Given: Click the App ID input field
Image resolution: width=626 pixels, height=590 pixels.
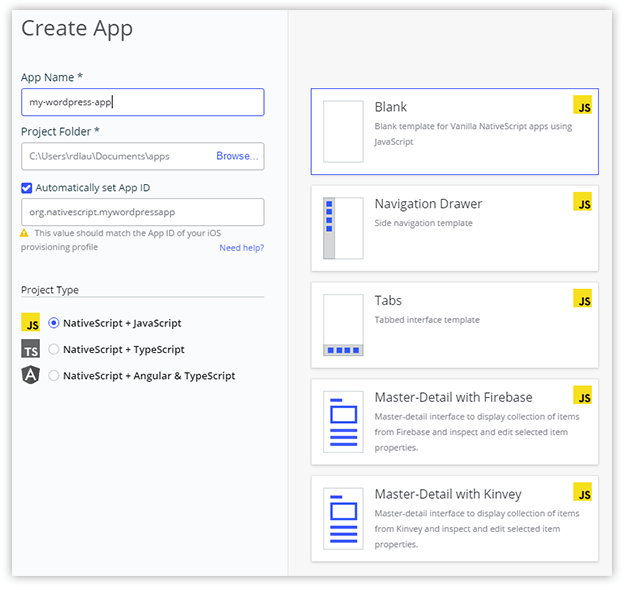Looking at the screenshot, I should 143,212.
